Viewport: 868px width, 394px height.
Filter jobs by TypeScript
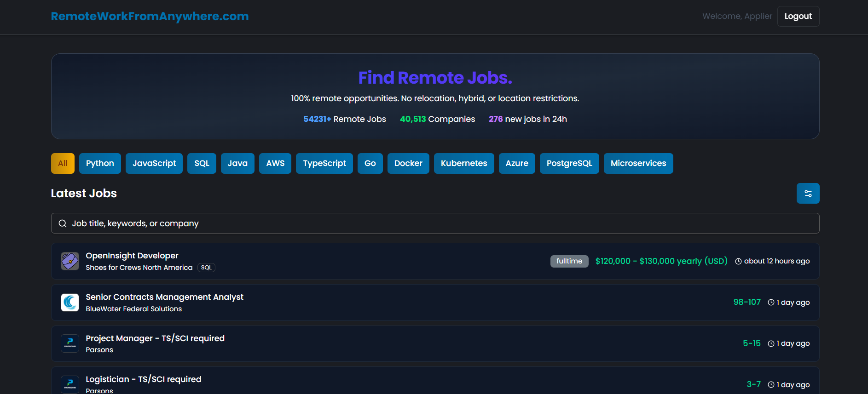[x=324, y=163]
